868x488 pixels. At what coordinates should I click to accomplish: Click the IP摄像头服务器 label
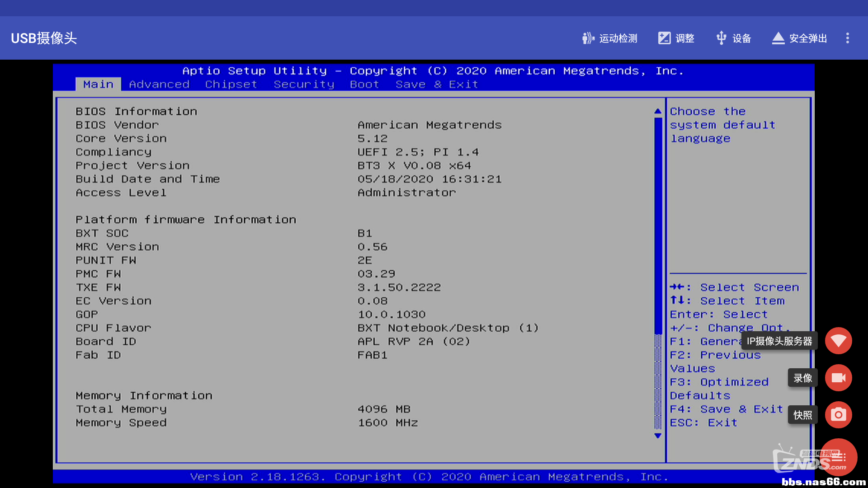pos(779,341)
